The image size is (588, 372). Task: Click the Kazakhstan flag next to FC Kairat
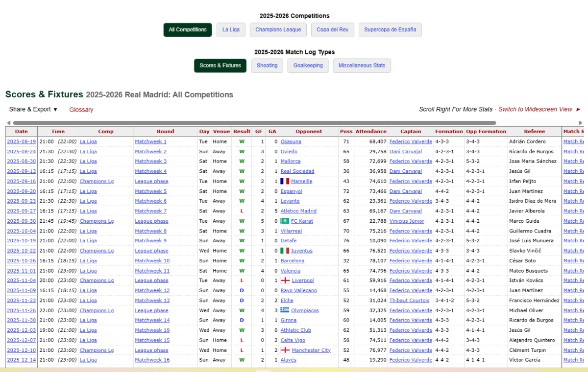[285, 221]
